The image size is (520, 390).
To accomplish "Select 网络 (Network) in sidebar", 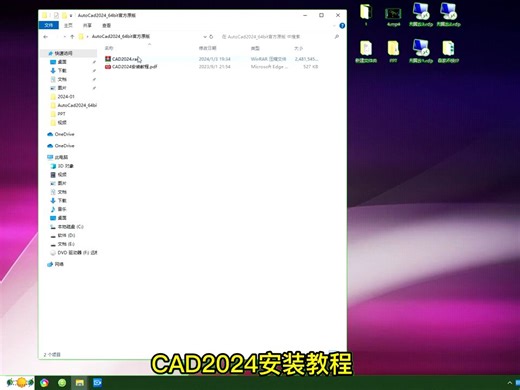I will pos(59,264).
